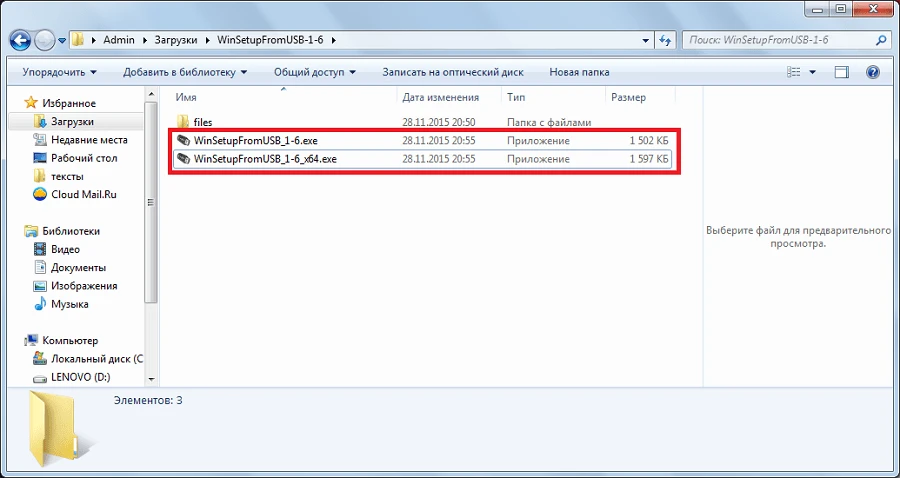Click the navigation pane scrollbar up arrow
The image size is (900, 478).
[152, 94]
